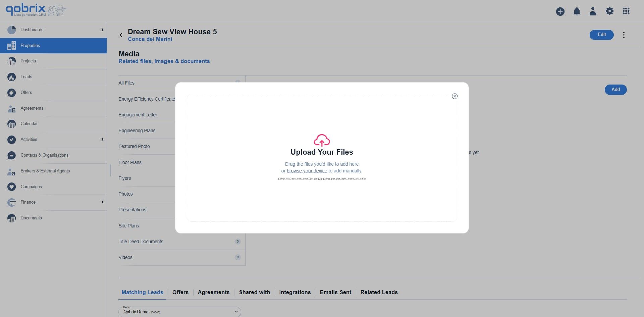Open settings with the gear icon
The height and width of the screenshot is (317, 644).
(x=609, y=11)
